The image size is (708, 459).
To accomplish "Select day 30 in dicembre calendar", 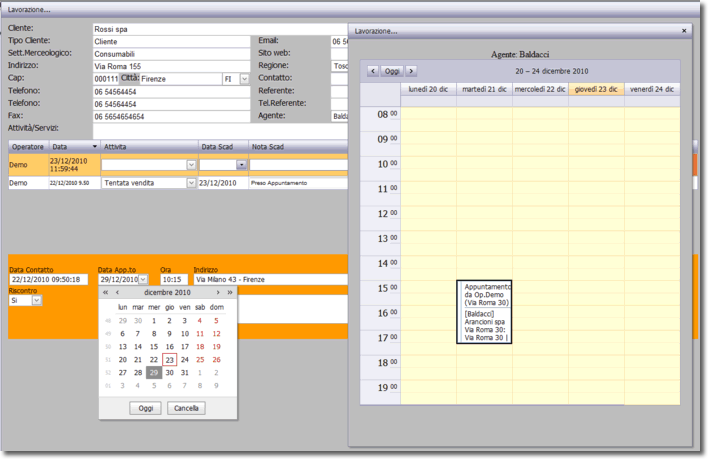I will (169, 372).
